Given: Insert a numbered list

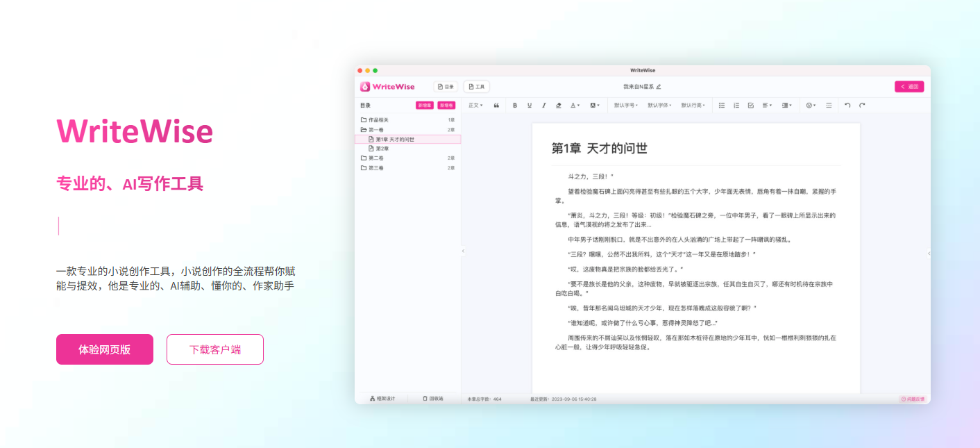Looking at the screenshot, I should click(x=736, y=106).
